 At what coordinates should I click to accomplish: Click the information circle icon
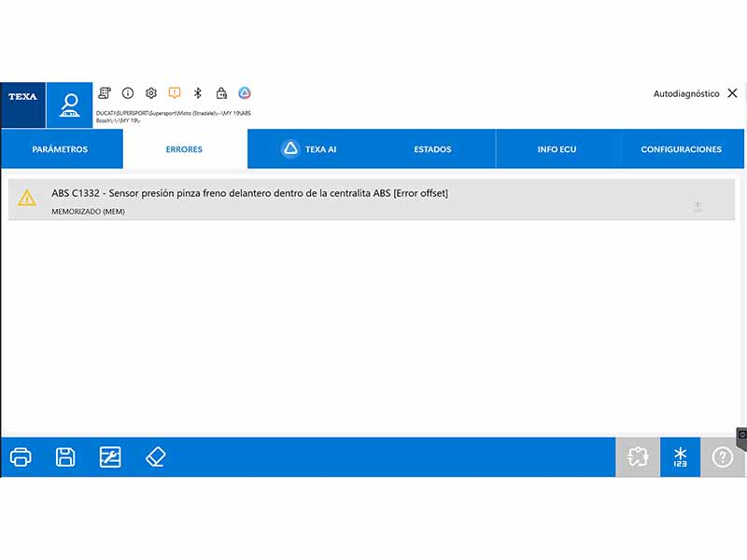[128, 92]
